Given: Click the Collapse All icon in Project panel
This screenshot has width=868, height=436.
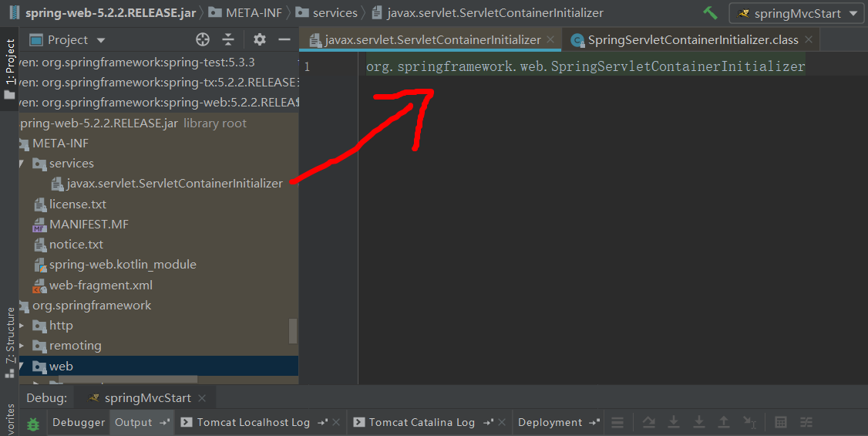Looking at the screenshot, I should pyautogui.click(x=228, y=39).
